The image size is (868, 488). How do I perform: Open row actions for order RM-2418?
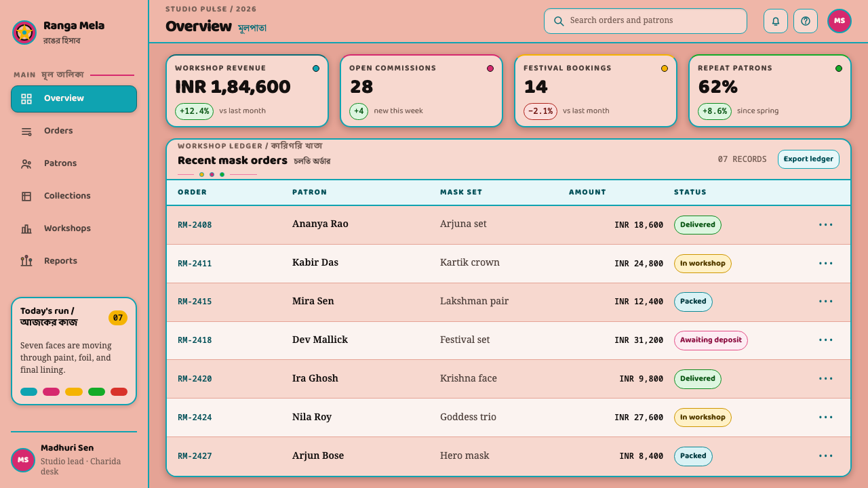pos(826,340)
